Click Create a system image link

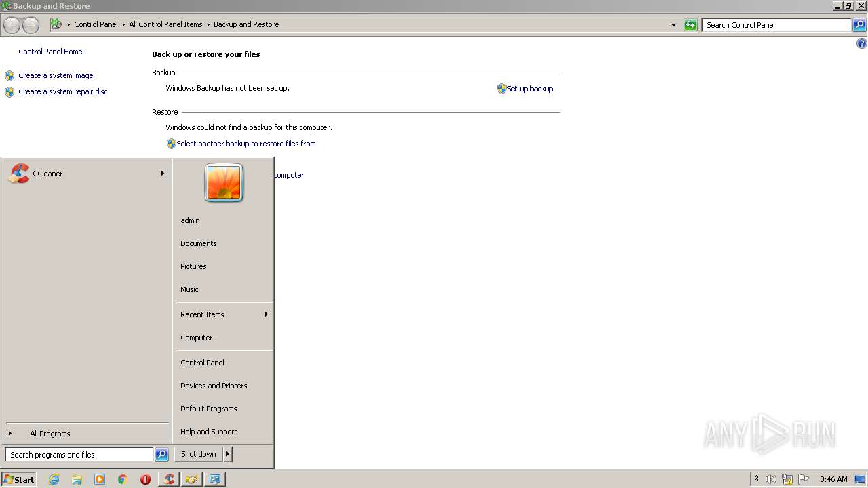click(x=56, y=75)
